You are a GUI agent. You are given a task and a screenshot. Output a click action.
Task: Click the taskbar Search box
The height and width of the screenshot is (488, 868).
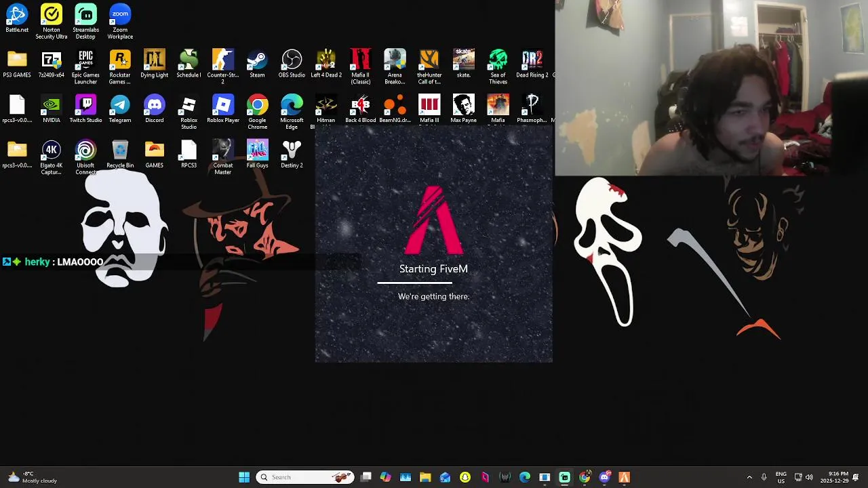(x=305, y=477)
